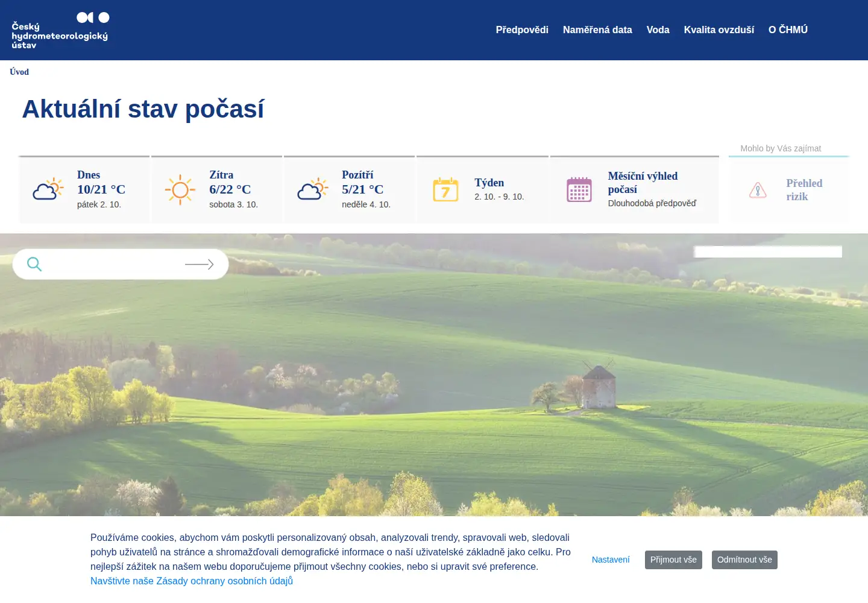868x603 pixels.
Task: Click the 'sobota 3. 10.' date text
Action: tap(233, 204)
